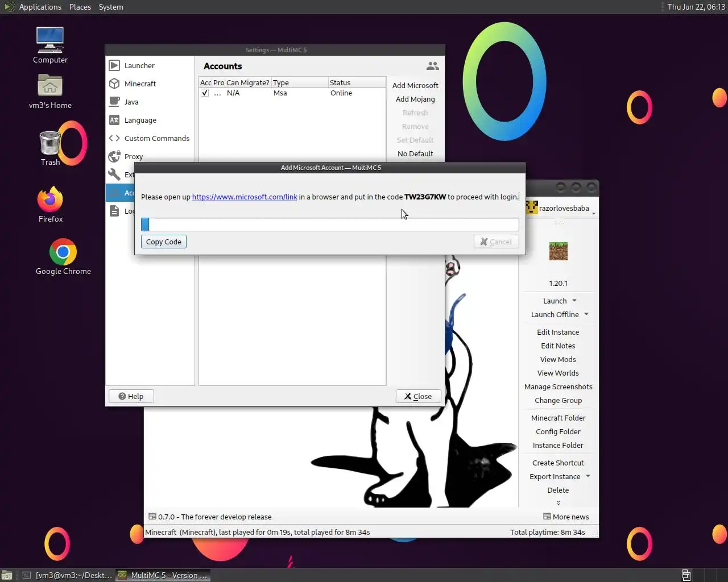
Task: Switch to terminal window in taskbar
Action: tap(67, 575)
